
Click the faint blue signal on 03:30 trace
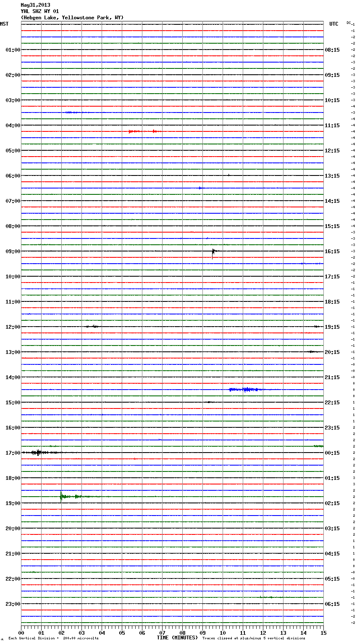[x=76, y=113]
